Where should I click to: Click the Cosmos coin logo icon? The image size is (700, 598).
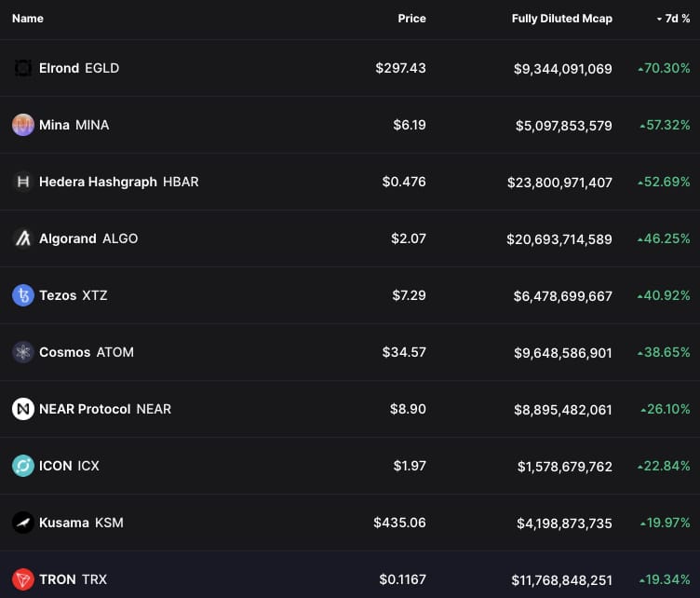tap(23, 352)
